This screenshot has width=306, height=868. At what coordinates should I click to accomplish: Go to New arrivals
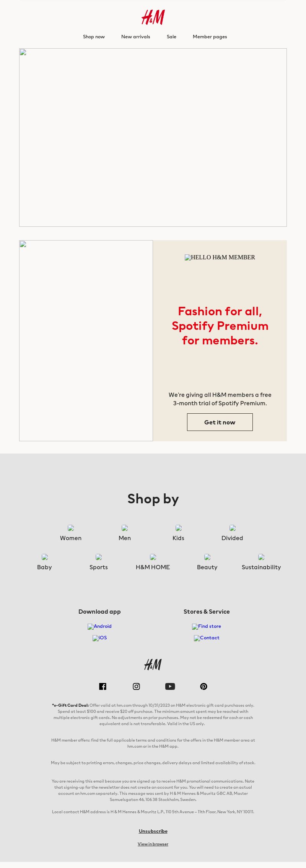coord(136,37)
